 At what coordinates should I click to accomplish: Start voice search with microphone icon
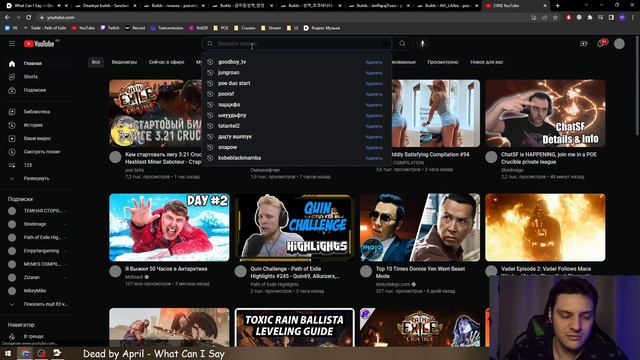(422, 44)
